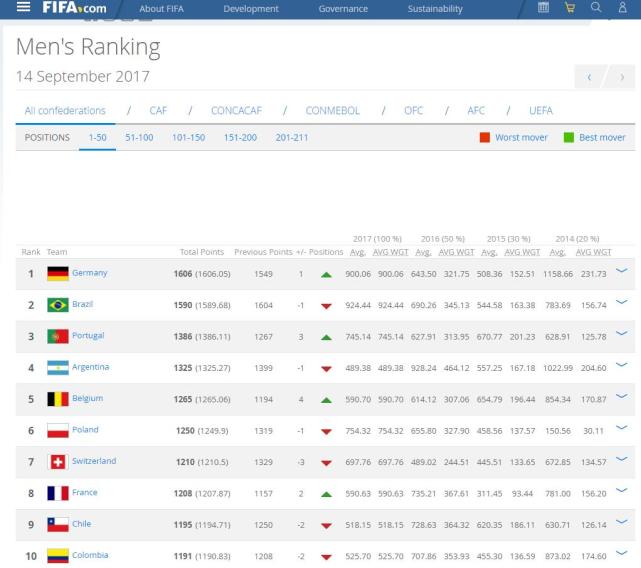This screenshot has height=568, width=641.
Task: Open the Colombia team link
Action: tap(90, 555)
